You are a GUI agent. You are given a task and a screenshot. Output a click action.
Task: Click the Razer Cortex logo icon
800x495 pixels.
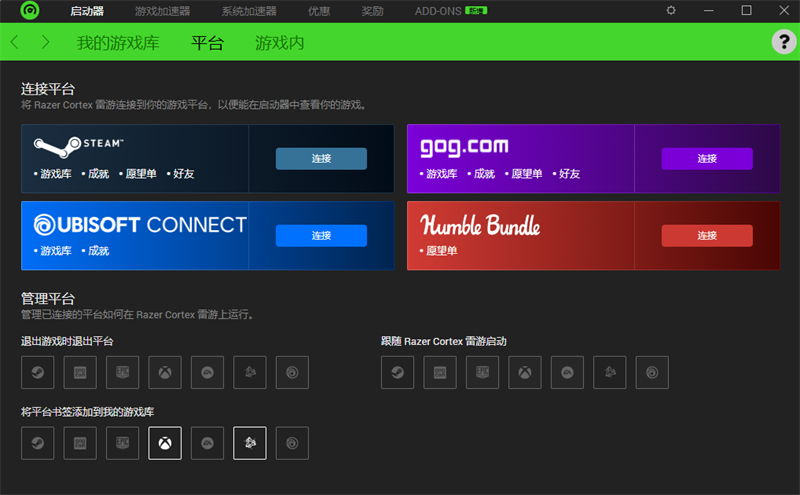click(x=30, y=10)
